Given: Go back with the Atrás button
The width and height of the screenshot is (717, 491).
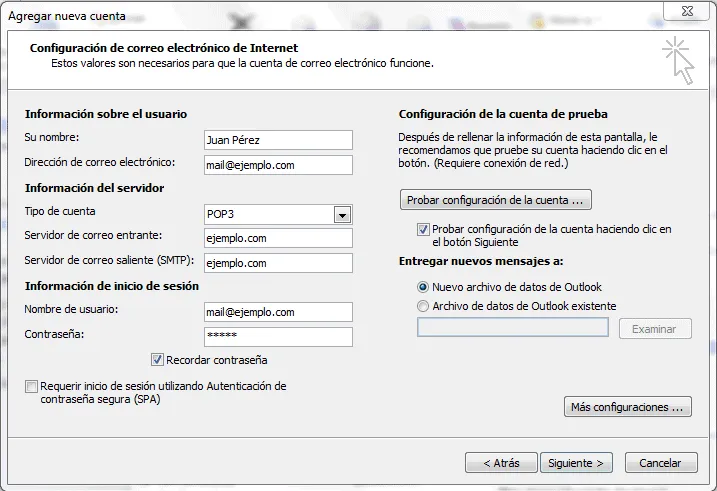Looking at the screenshot, I should tap(501, 463).
